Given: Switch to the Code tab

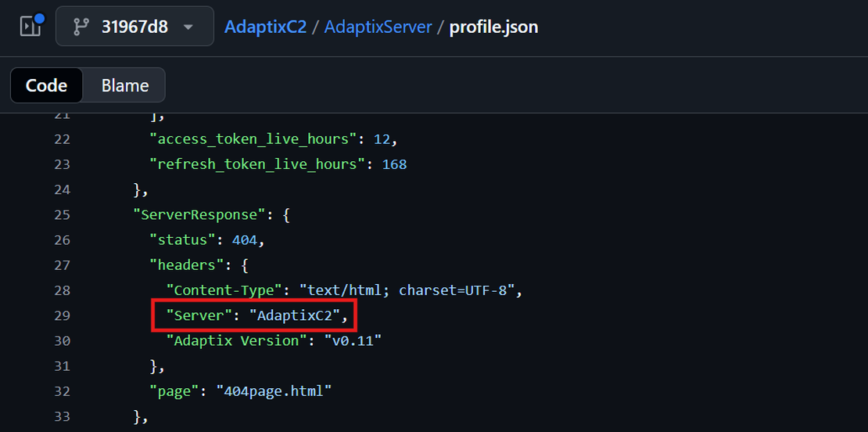Looking at the screenshot, I should [x=46, y=85].
